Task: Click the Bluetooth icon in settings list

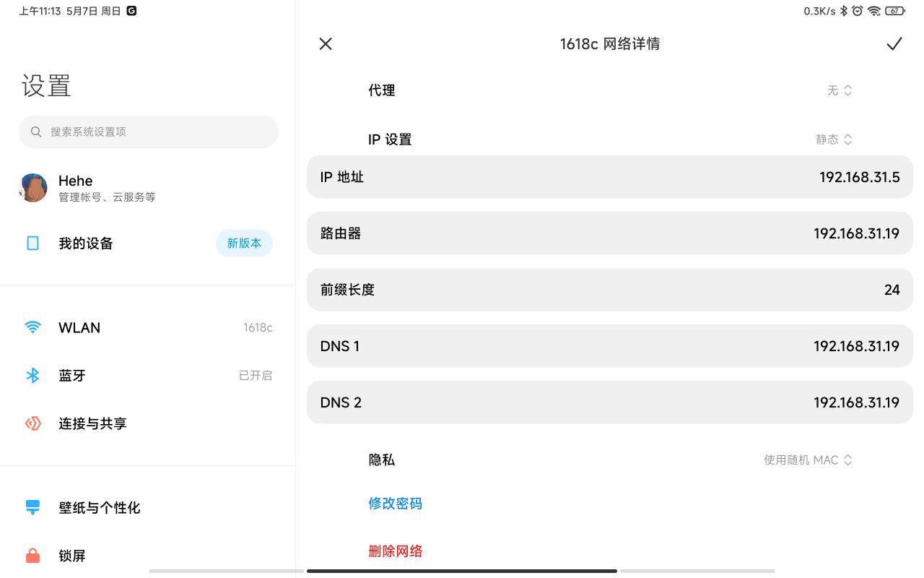Action: tap(32, 376)
